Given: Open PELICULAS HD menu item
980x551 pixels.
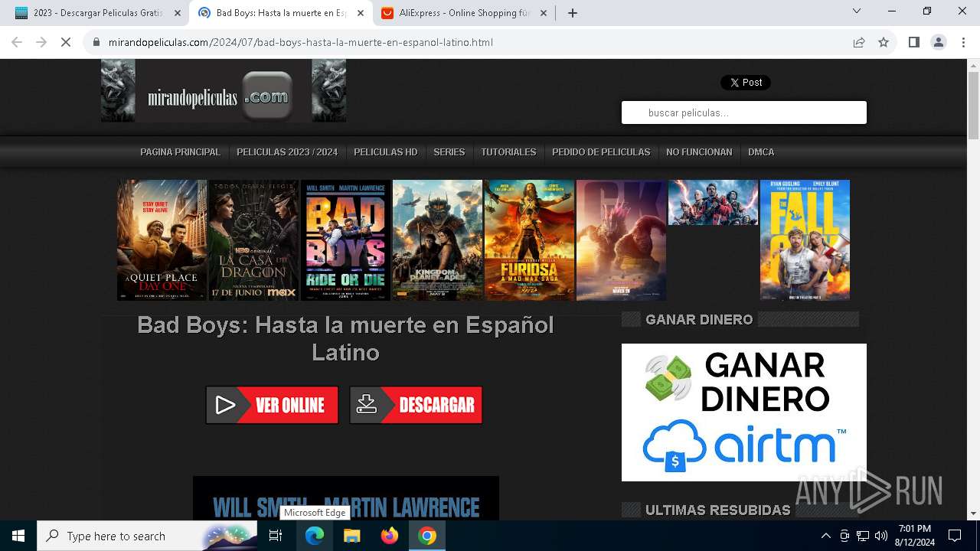Looking at the screenshot, I should [386, 152].
